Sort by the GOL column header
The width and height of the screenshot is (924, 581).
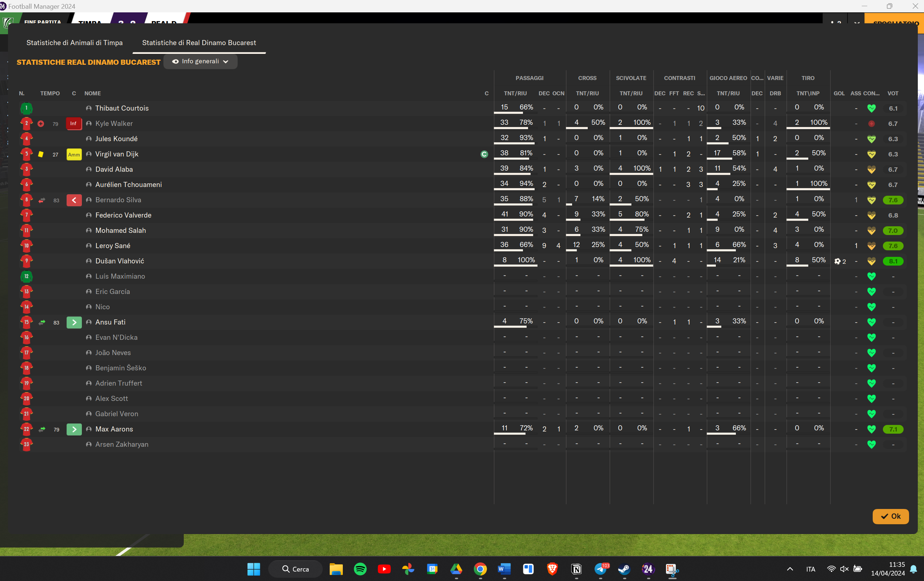pyautogui.click(x=839, y=93)
